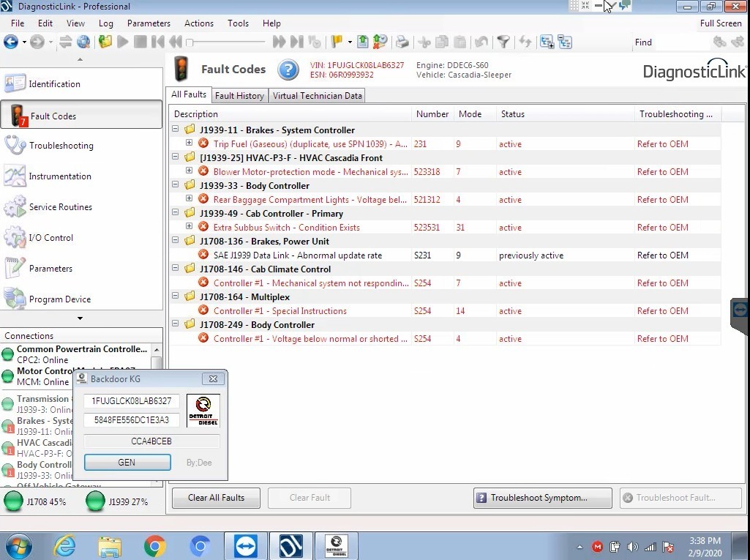750x560 pixels.
Task: Open TeamViewer from the Windows taskbar
Action: [x=246, y=545]
